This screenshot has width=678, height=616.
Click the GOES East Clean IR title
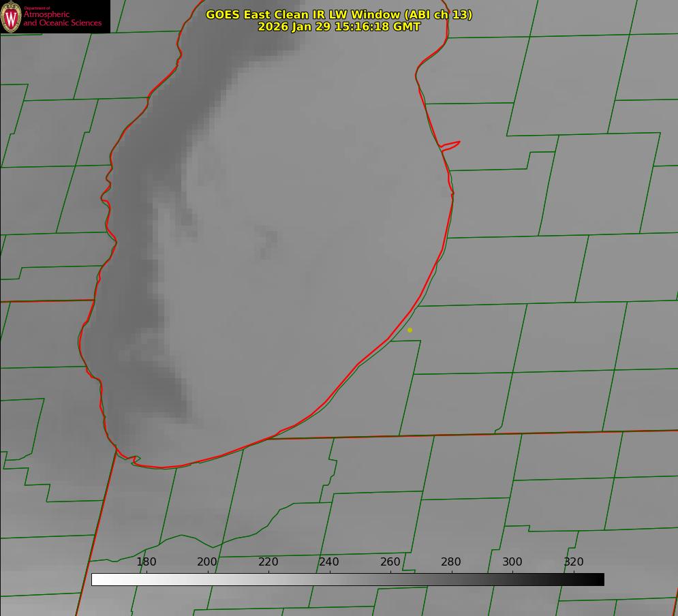point(339,14)
